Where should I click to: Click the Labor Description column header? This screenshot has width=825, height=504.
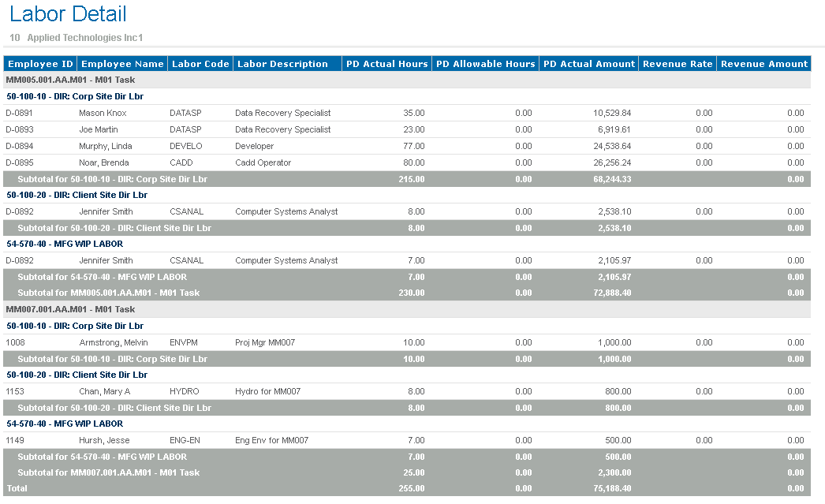point(282,64)
